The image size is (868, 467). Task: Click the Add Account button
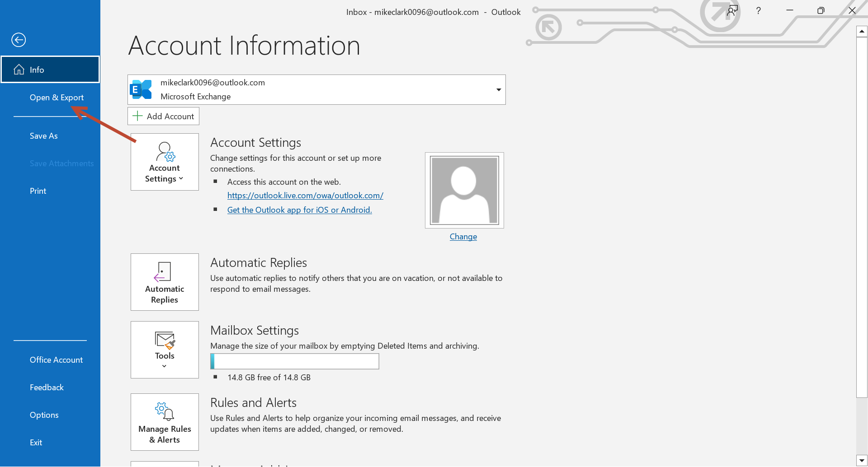tap(163, 116)
